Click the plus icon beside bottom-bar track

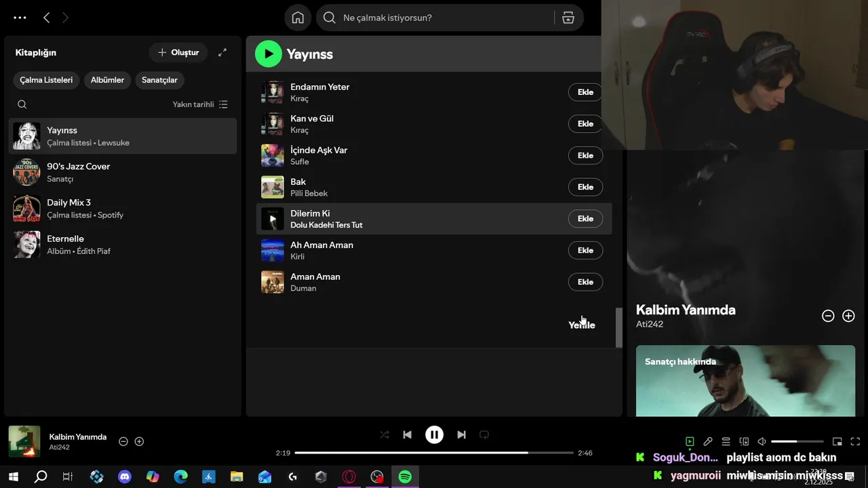click(x=139, y=441)
